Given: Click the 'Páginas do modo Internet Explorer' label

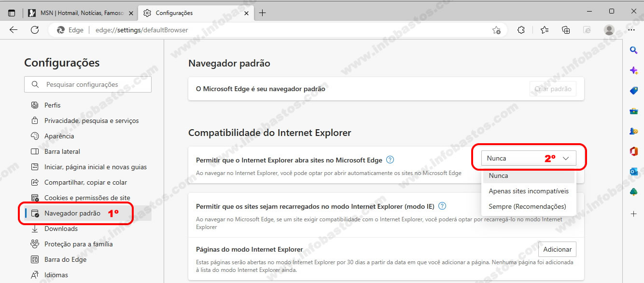Looking at the screenshot, I should [x=250, y=250].
